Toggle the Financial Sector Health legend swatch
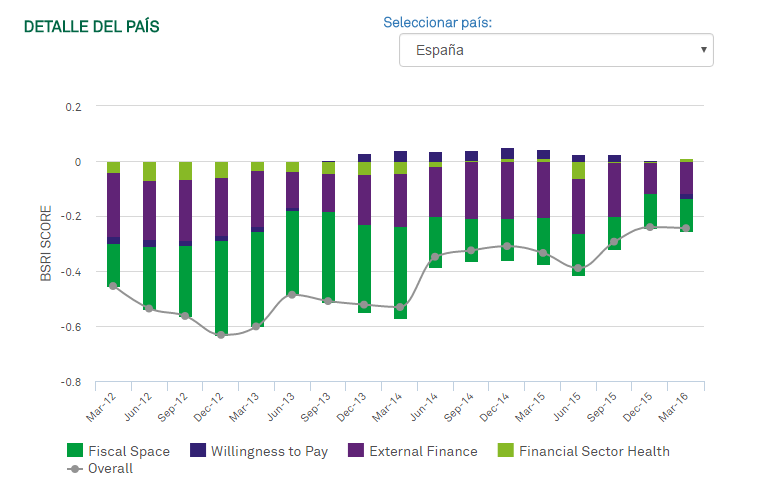Screen dimensions: 776x492 [506, 450]
